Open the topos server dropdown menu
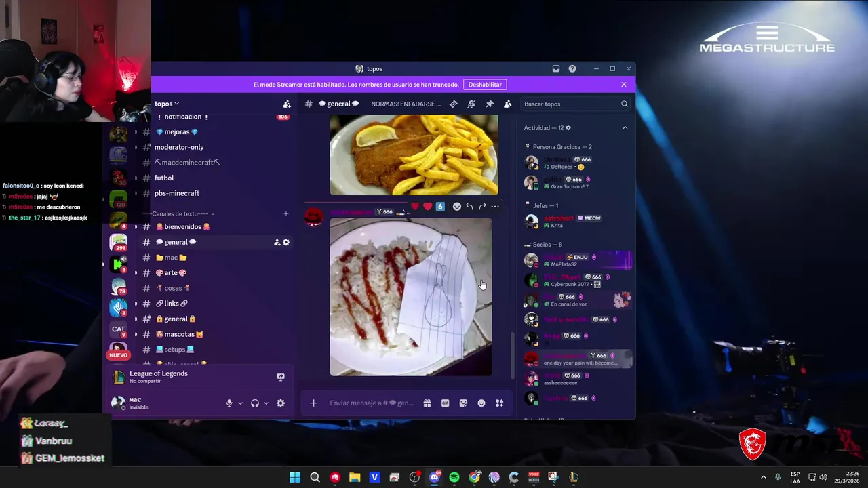The image size is (868, 488). 167,104
